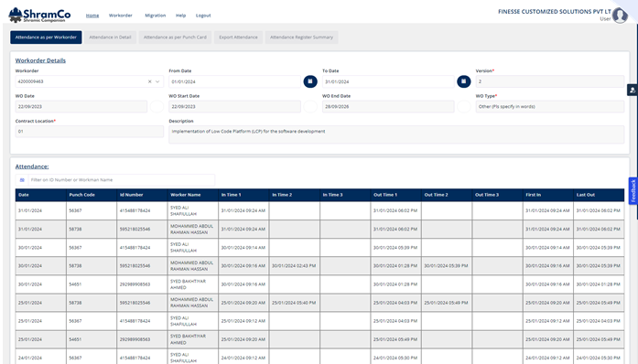Click the WO End Date field
Screen dimensions: 638x364
point(388,107)
